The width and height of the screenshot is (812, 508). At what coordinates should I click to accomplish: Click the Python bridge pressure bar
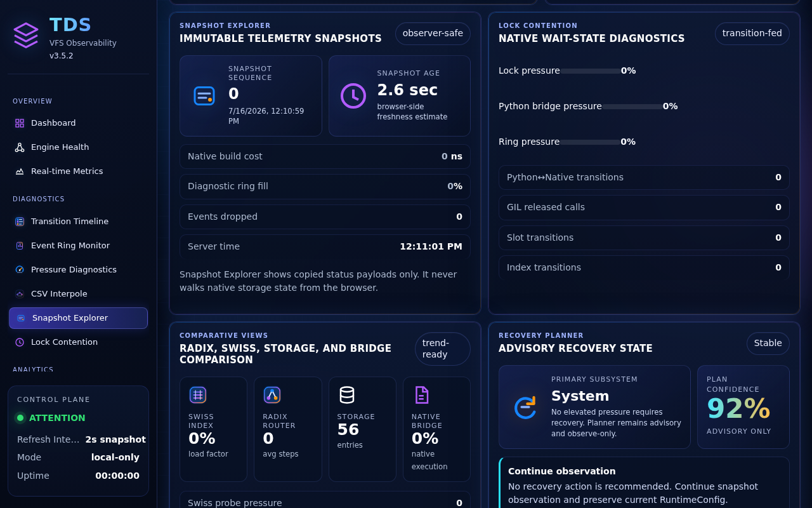[632, 107]
